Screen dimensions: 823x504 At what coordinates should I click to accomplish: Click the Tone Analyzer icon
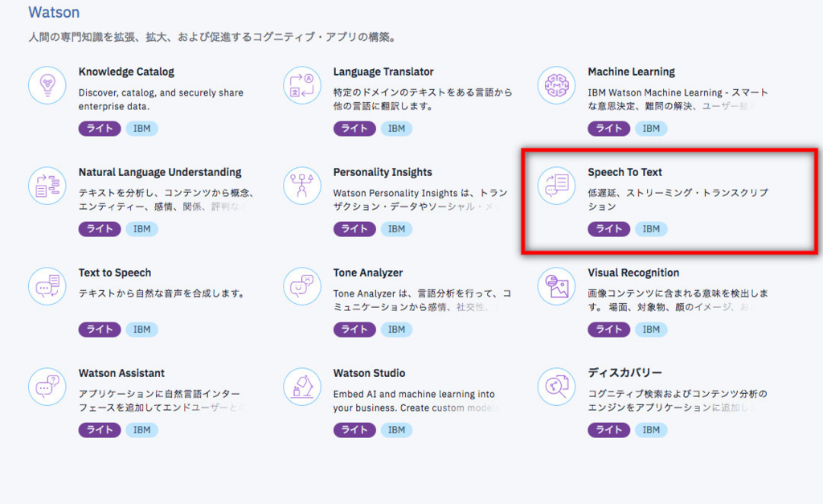(x=302, y=286)
